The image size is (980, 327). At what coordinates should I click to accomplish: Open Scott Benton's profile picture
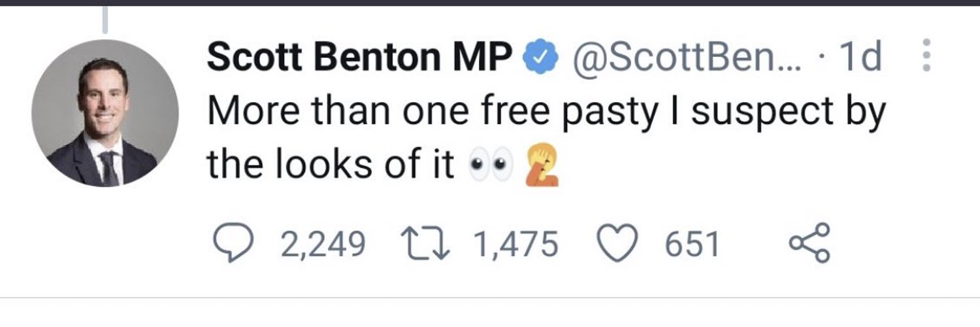(105, 113)
